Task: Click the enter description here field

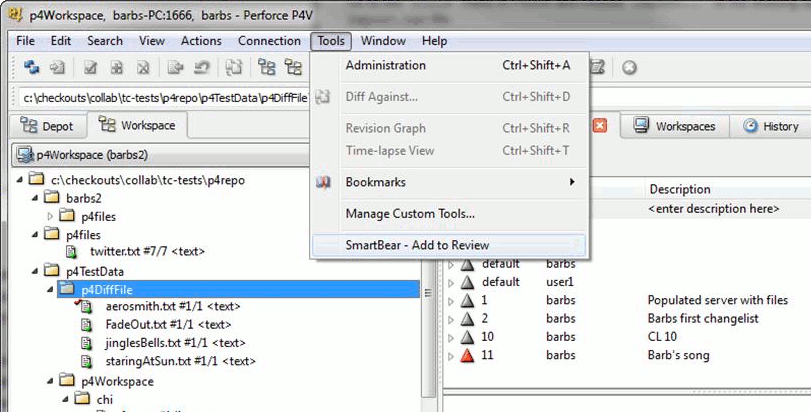Action: pyautogui.click(x=713, y=209)
